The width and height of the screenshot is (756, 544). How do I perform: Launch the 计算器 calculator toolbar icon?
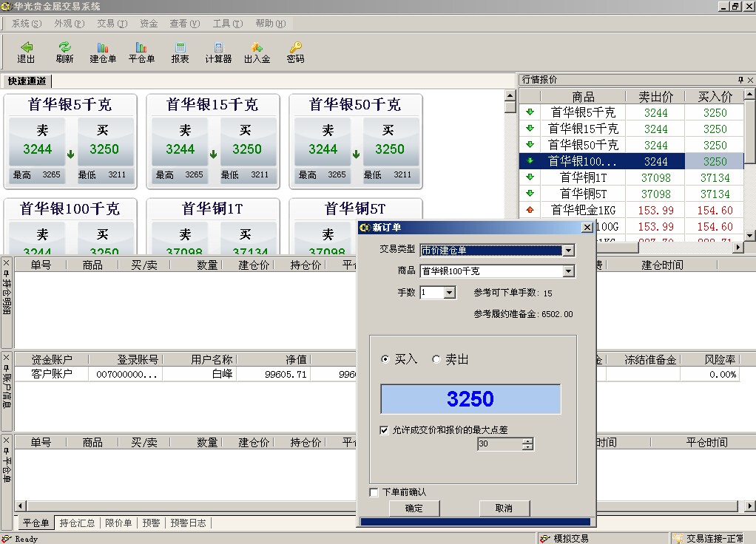click(x=218, y=52)
